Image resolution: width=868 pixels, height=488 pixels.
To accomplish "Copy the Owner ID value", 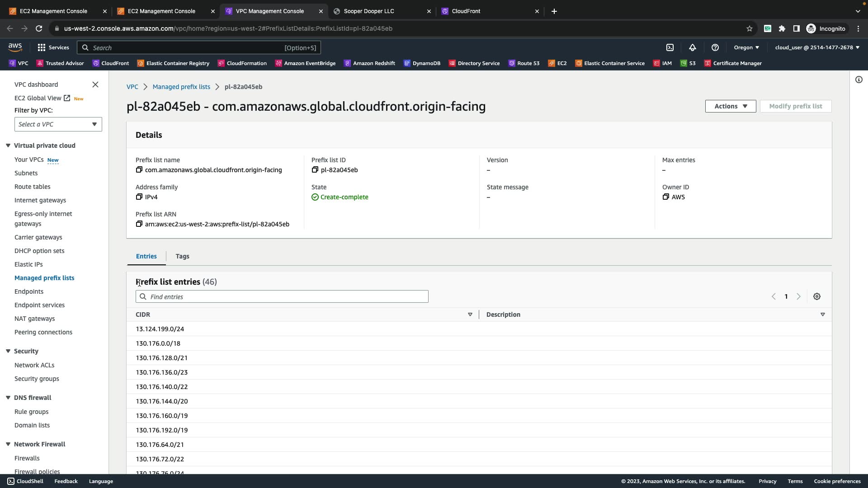I will pos(666,197).
